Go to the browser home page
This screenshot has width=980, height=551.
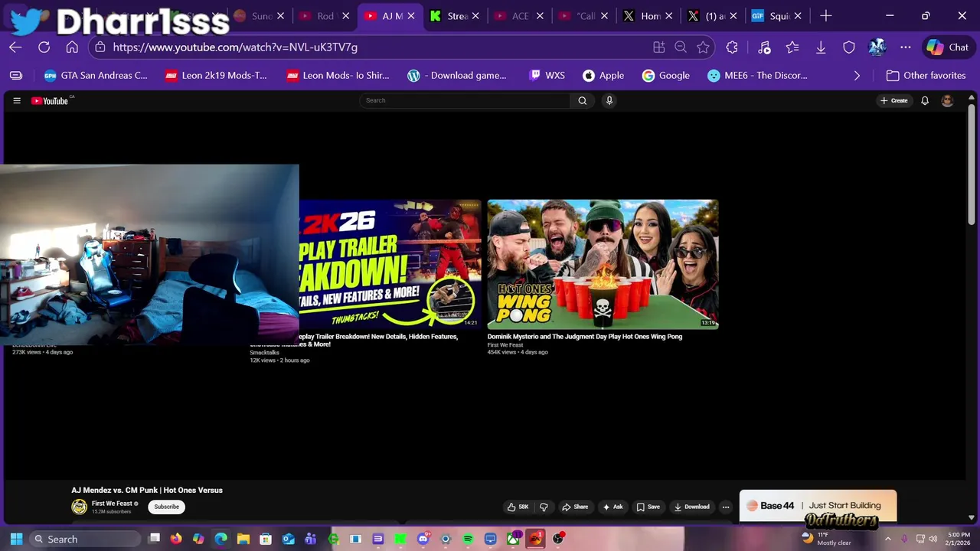click(x=72, y=47)
